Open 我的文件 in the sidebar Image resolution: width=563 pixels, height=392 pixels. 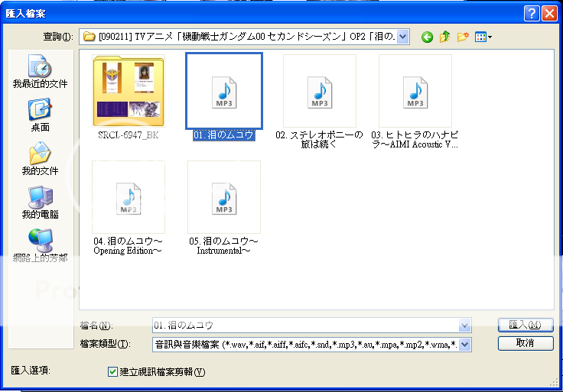tap(41, 158)
